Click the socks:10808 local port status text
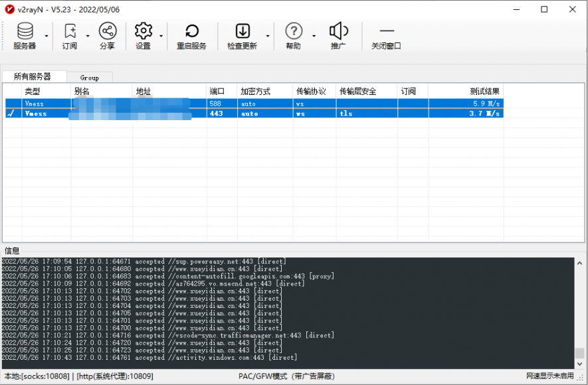 [37, 376]
